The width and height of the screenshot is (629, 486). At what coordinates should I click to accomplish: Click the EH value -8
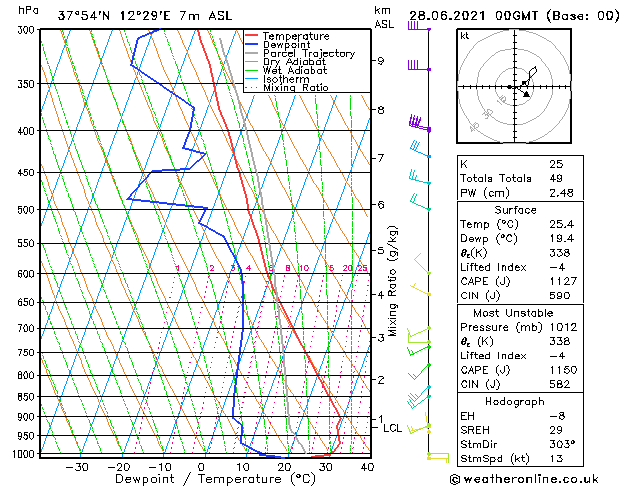point(556,416)
